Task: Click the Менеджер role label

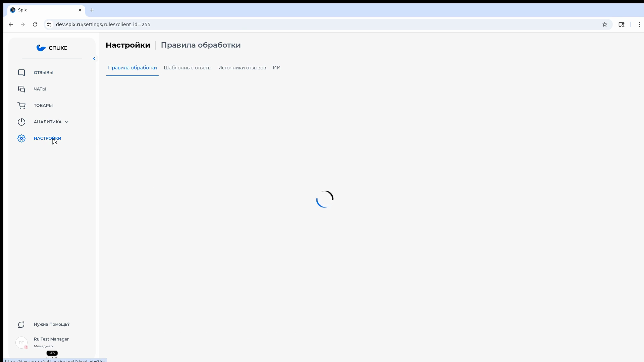Action: (x=43, y=346)
